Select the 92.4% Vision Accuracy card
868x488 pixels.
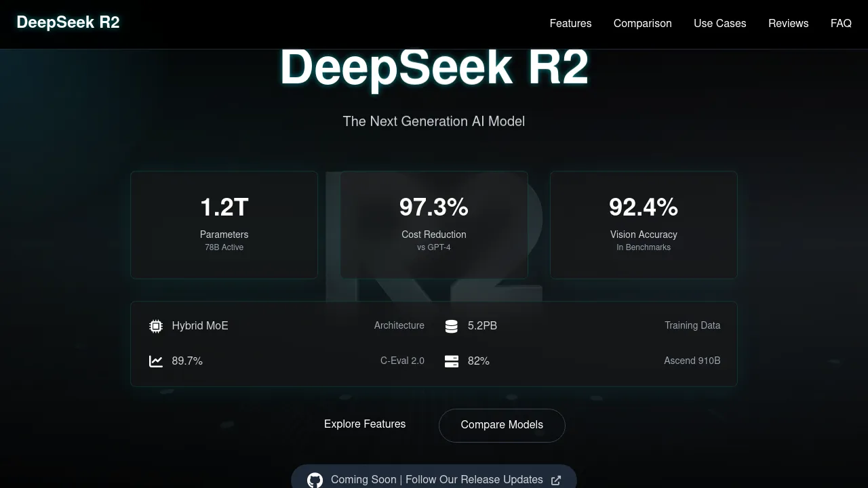point(644,224)
